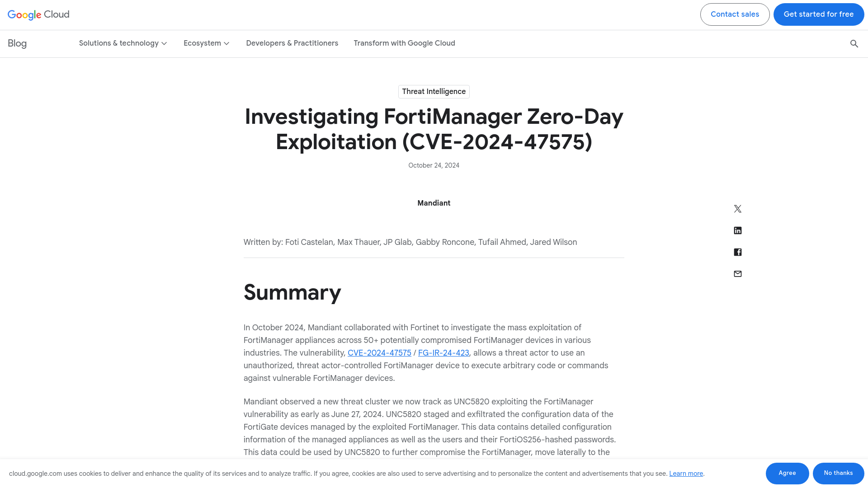Select the Blog navigation label
The image size is (868, 488).
pos(17,43)
